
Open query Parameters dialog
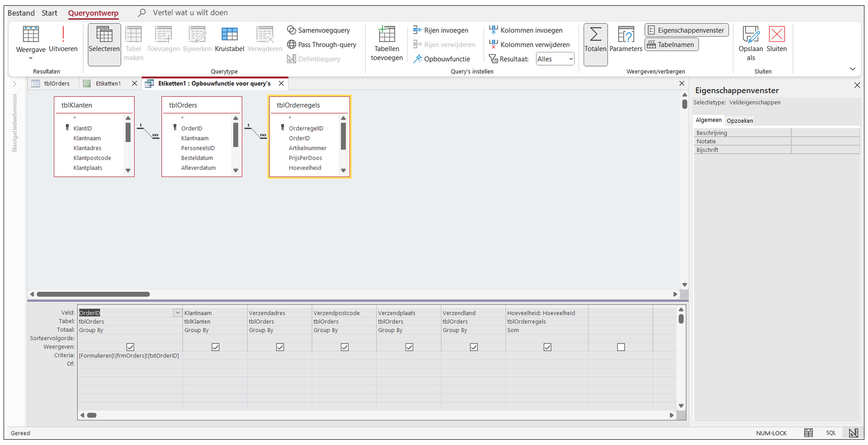pos(626,40)
